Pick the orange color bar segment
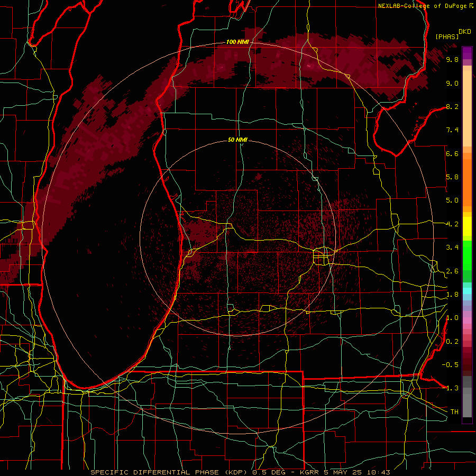 tap(467, 183)
